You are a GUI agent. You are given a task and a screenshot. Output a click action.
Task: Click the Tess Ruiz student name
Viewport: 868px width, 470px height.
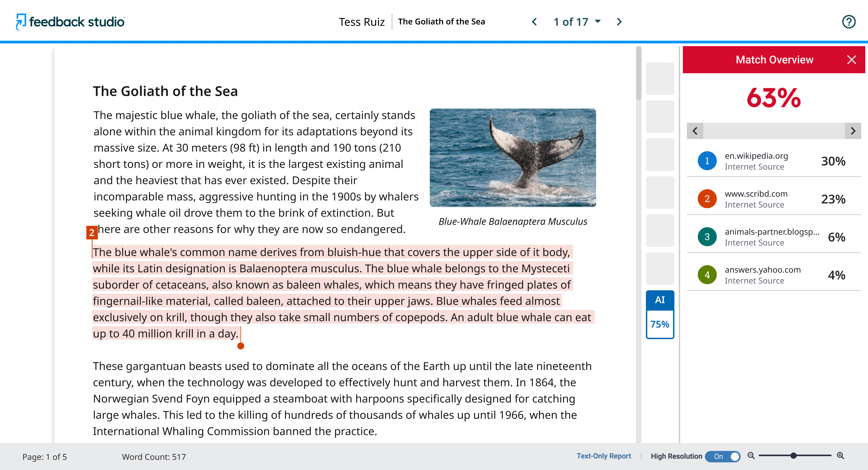coord(362,22)
